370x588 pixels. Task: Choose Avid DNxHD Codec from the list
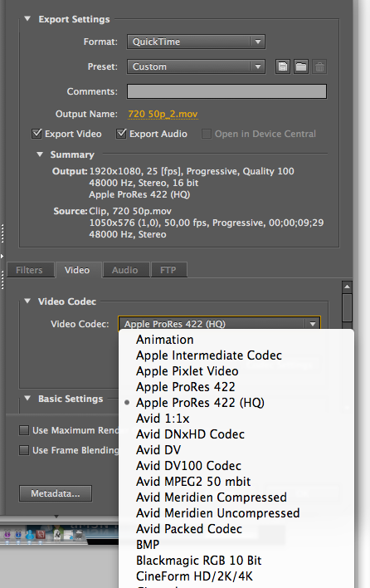click(190, 434)
